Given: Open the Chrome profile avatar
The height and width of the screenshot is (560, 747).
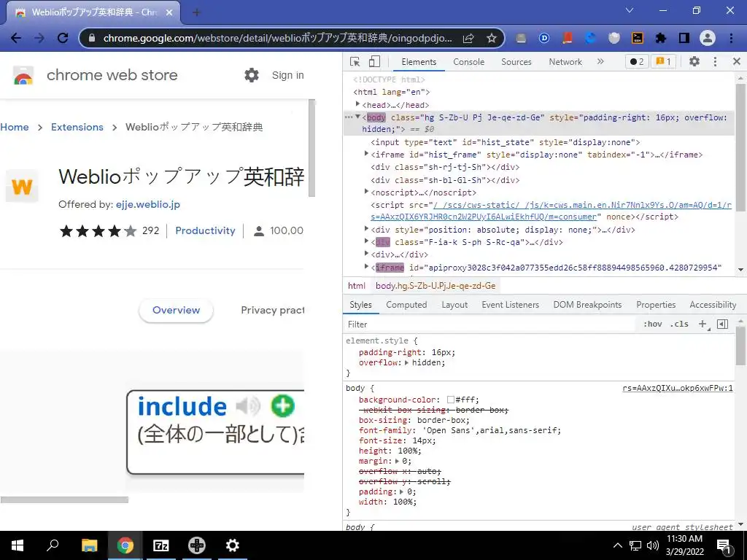Looking at the screenshot, I should pos(708,38).
